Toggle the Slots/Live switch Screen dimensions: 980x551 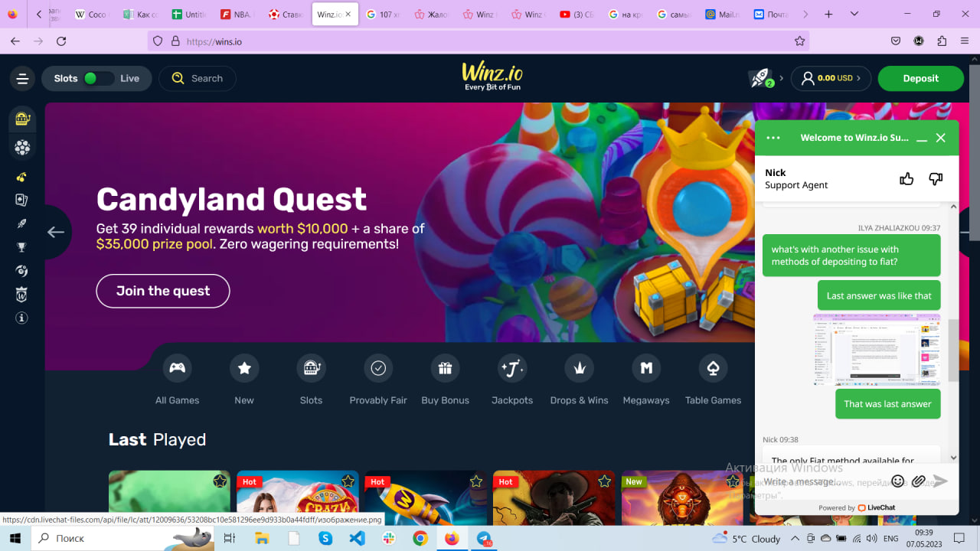pyautogui.click(x=99, y=78)
